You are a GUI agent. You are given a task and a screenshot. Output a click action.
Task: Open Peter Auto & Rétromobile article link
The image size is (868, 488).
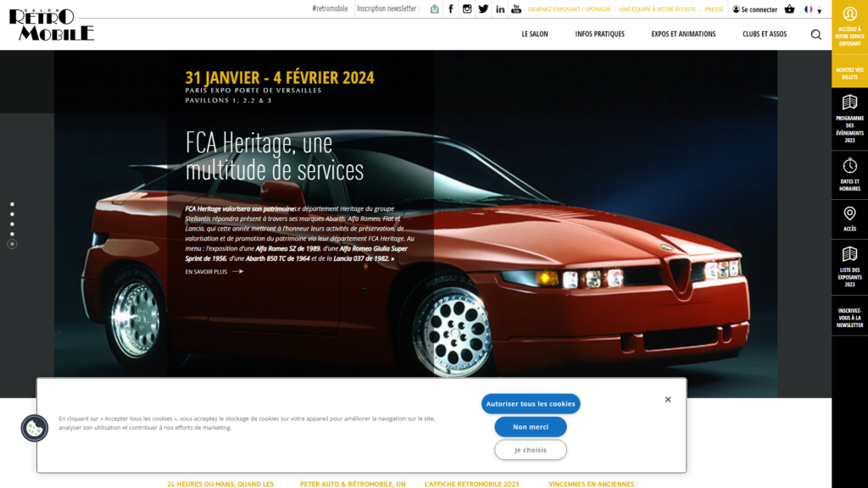click(353, 484)
